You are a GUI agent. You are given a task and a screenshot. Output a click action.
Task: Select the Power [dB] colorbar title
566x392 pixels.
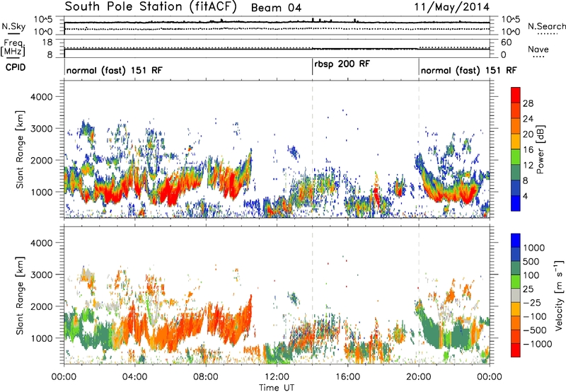540,149
